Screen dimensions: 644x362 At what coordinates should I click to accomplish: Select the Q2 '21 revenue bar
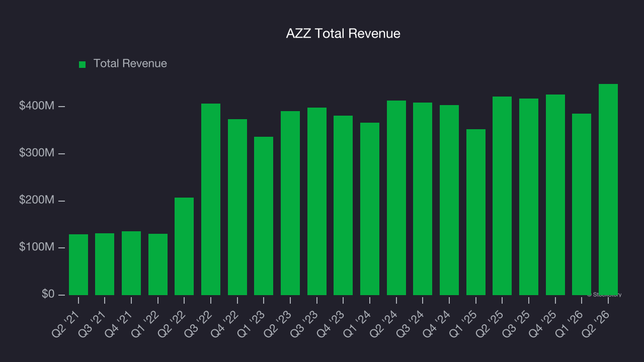click(x=78, y=264)
